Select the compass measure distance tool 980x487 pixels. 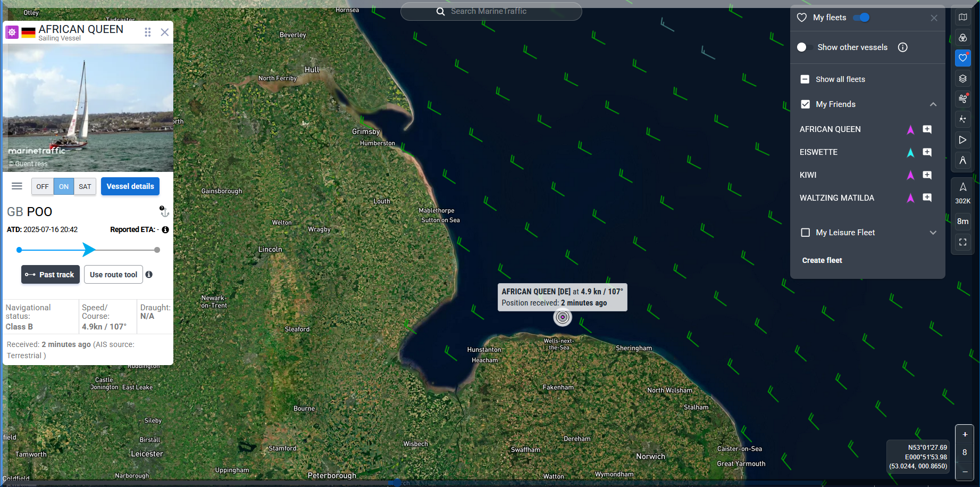pos(962,160)
